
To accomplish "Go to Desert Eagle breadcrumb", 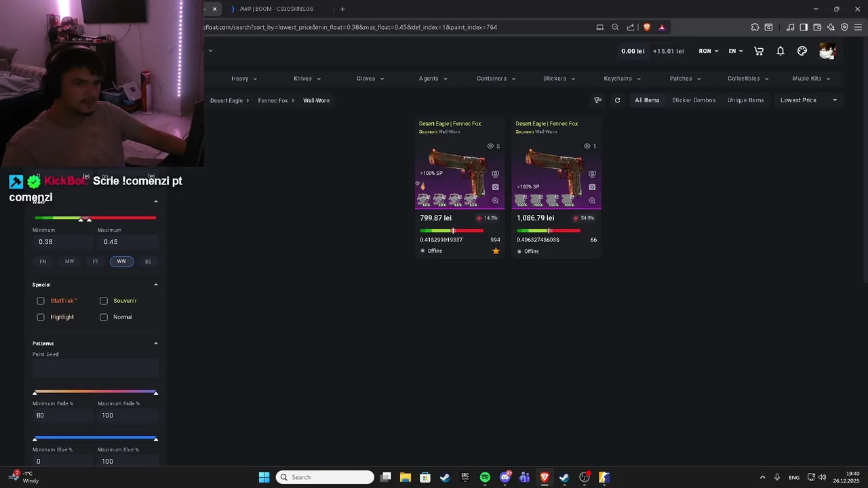I will coord(226,100).
